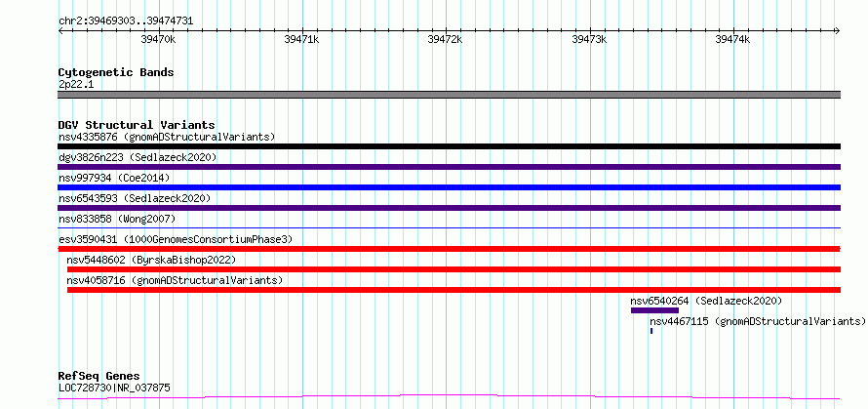Click the thin blue nsv833858 variant line

(449, 227)
